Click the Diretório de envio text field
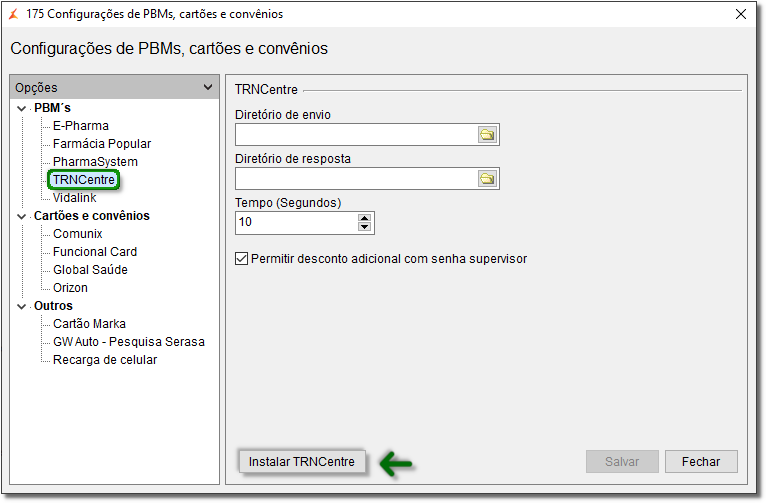 (x=356, y=135)
